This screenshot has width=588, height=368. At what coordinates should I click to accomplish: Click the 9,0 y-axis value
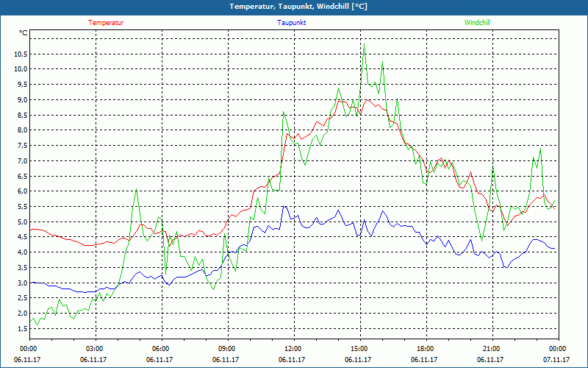(22, 99)
